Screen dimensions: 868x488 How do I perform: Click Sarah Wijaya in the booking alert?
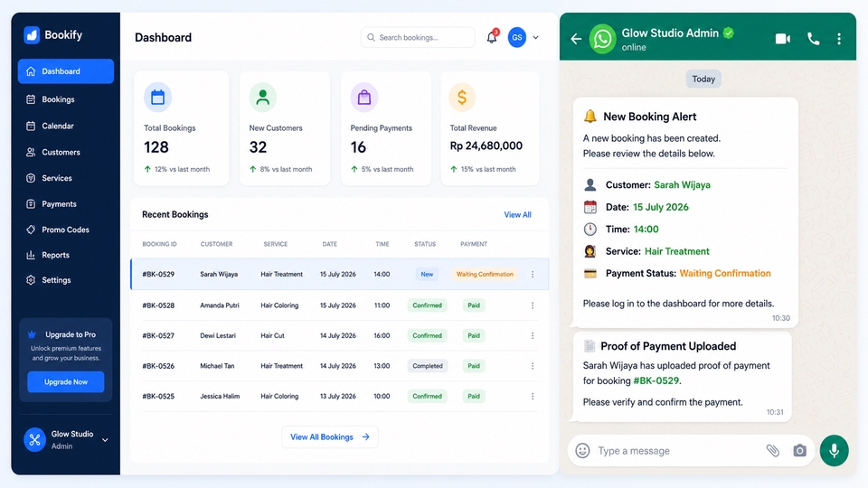coord(682,185)
